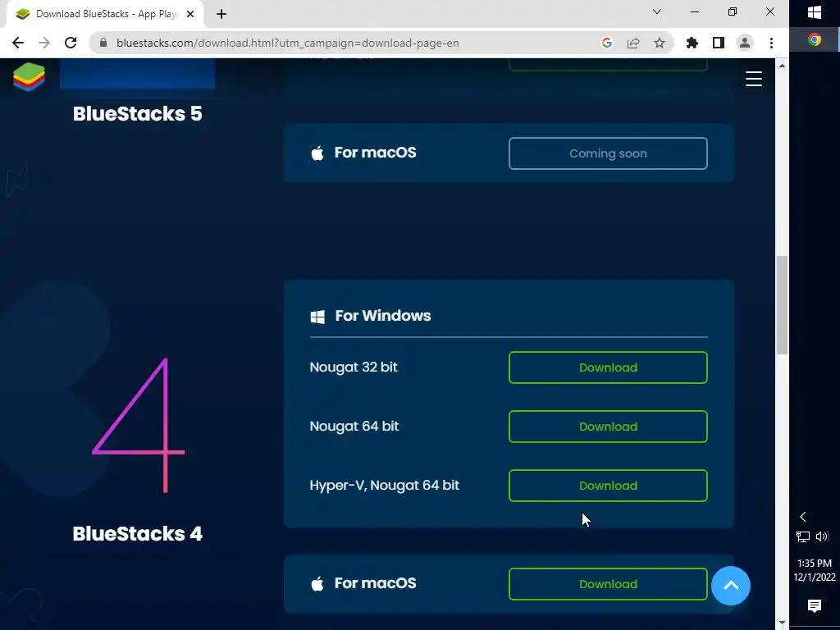Click the scrollbar down arrow
840x630 pixels.
pos(782,623)
